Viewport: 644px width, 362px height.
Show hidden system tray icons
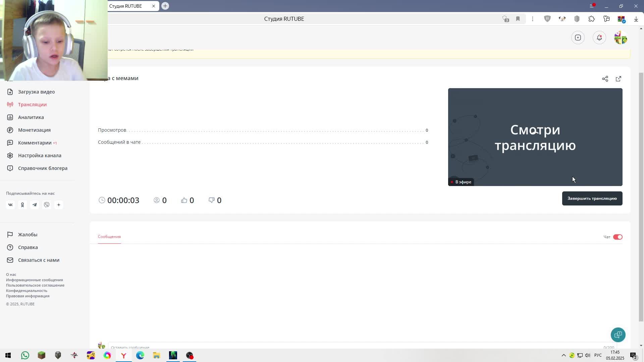[x=563, y=355]
